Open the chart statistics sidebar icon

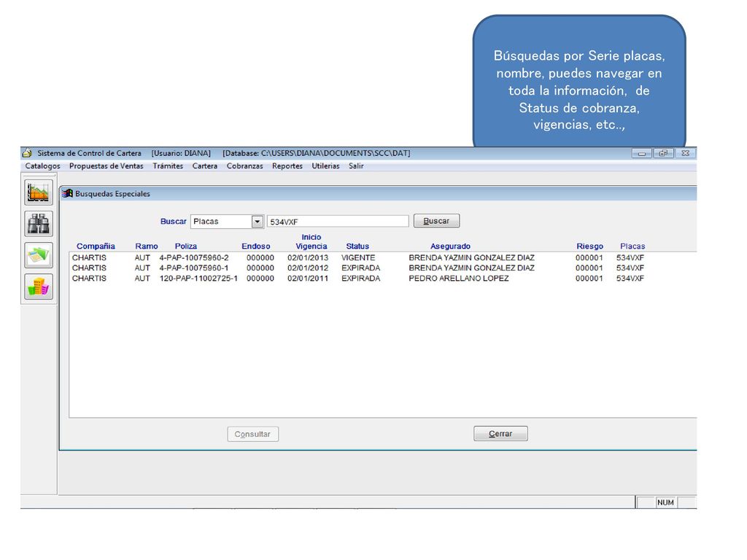39,192
